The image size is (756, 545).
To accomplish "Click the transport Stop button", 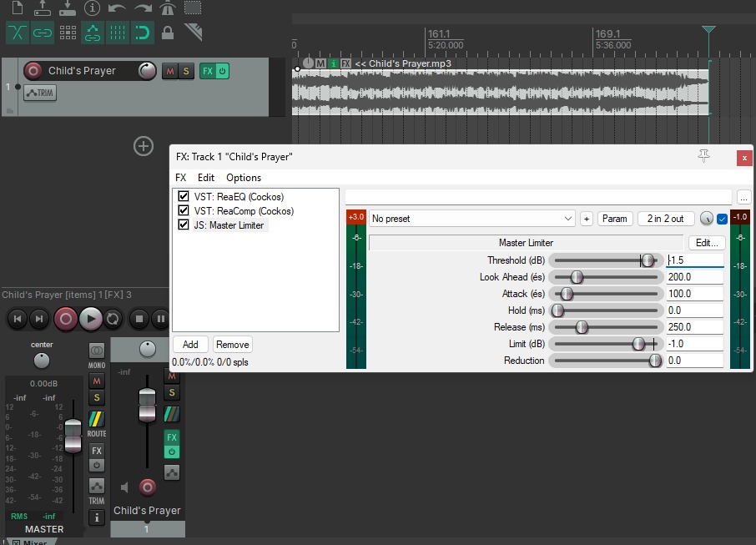I will [139, 318].
